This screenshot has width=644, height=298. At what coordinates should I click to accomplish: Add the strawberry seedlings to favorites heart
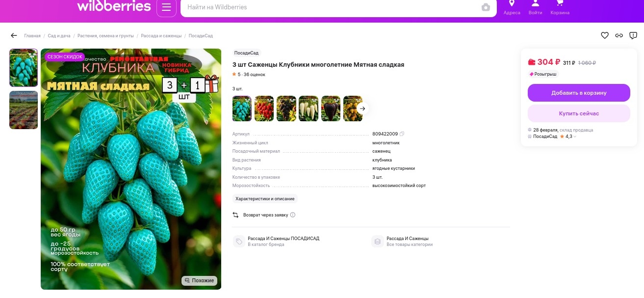pyautogui.click(x=605, y=35)
